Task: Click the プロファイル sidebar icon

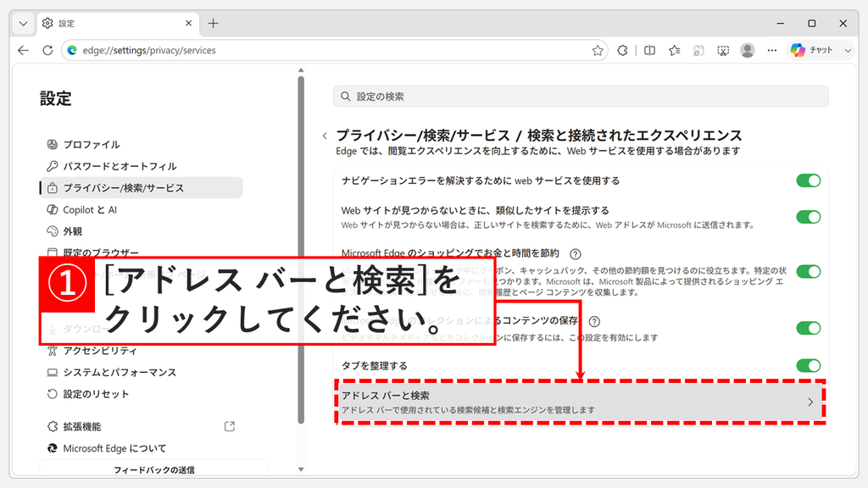Action: click(x=52, y=144)
